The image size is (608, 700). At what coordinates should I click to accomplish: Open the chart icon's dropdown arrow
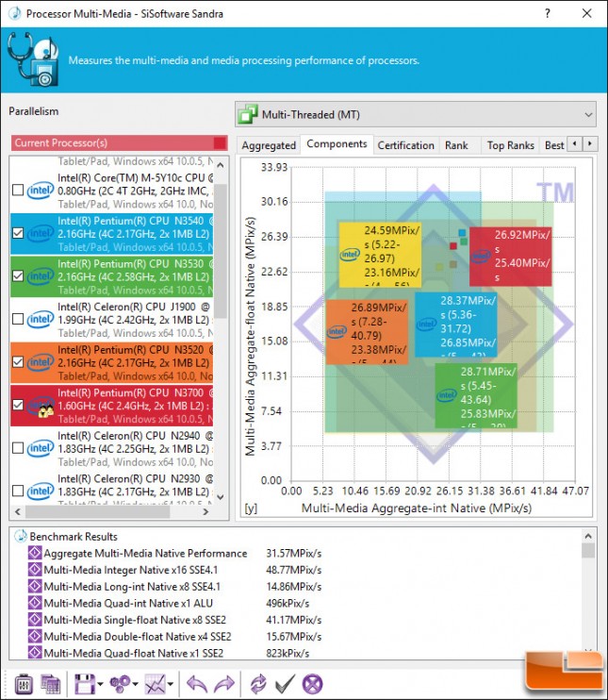171,684
